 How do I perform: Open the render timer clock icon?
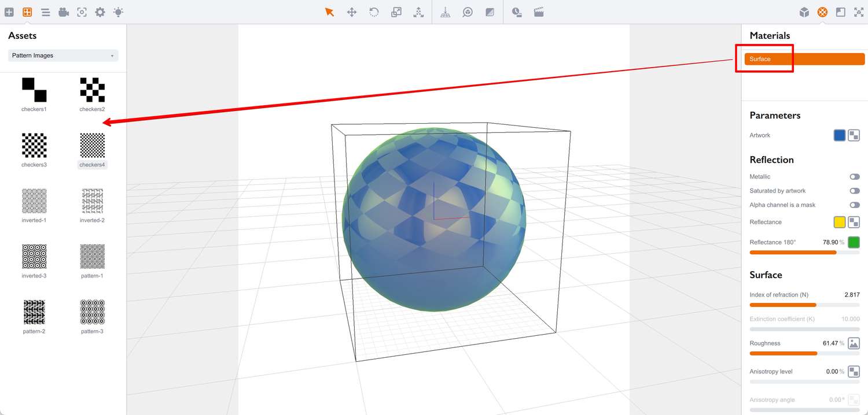point(517,12)
